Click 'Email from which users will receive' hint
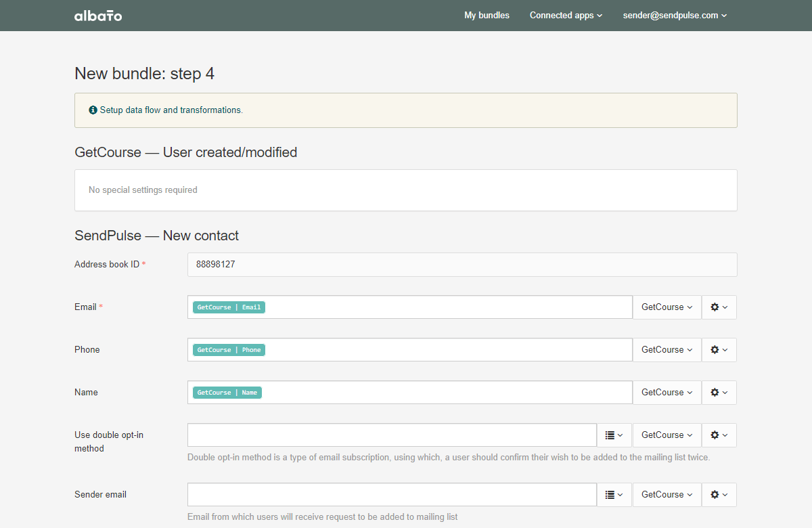 point(323,517)
